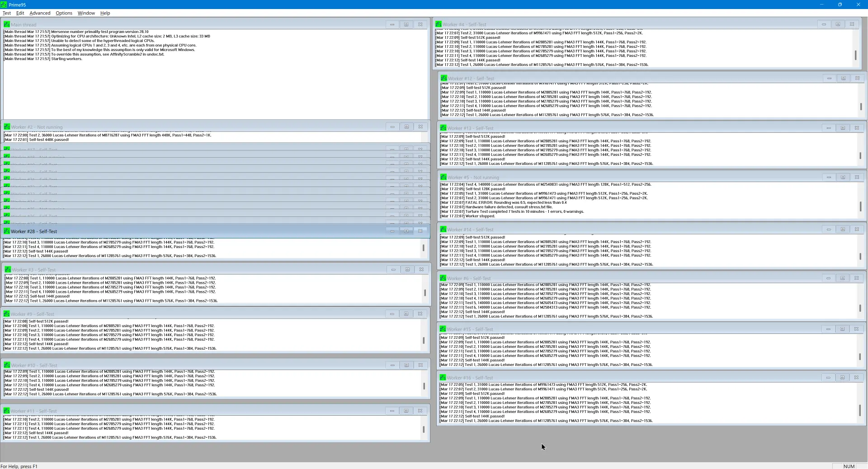Minimize the Worker #11 window
Image resolution: width=868 pixels, height=469 pixels.
[392, 411]
